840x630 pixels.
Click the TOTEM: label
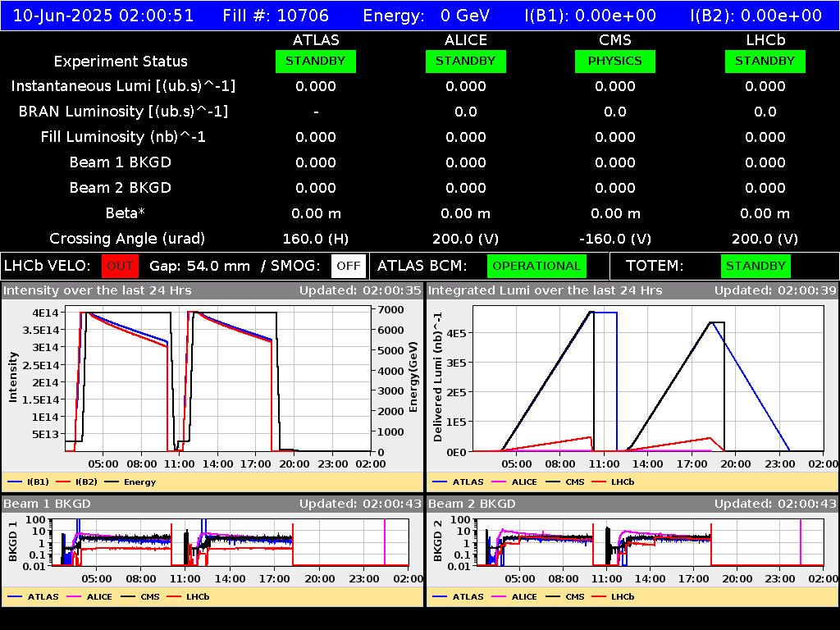point(655,267)
